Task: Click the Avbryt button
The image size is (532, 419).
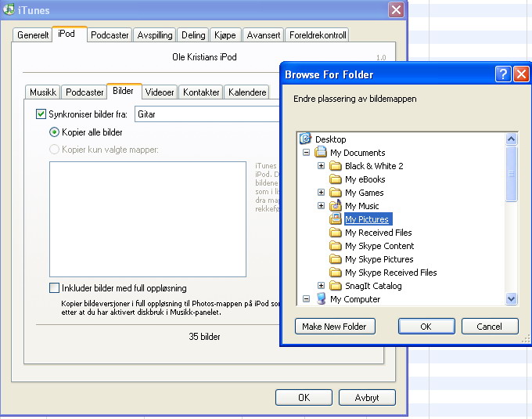Action: (x=367, y=397)
